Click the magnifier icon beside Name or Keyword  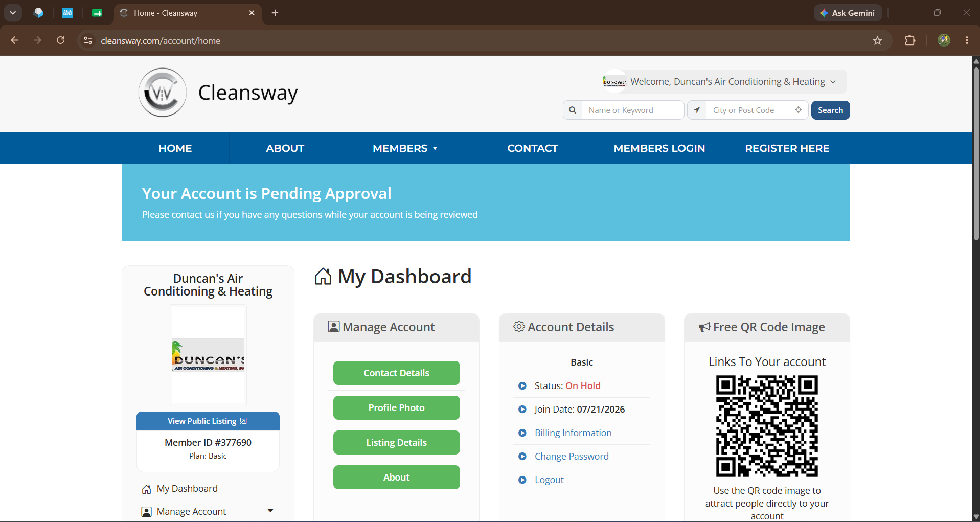coord(573,110)
